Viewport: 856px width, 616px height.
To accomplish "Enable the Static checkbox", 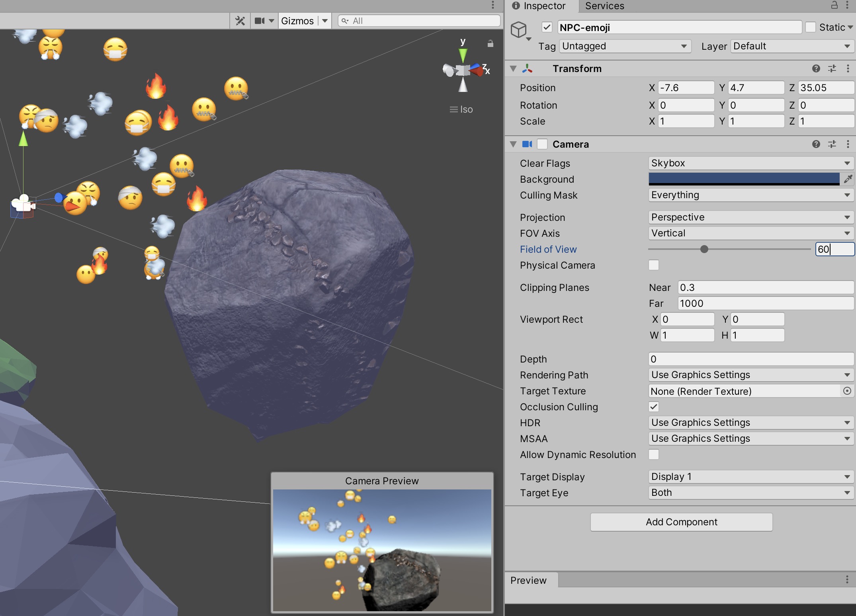I will pos(810,27).
